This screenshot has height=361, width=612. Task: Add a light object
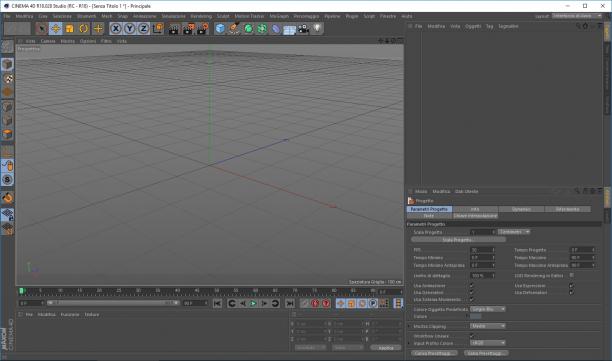pos(317,28)
